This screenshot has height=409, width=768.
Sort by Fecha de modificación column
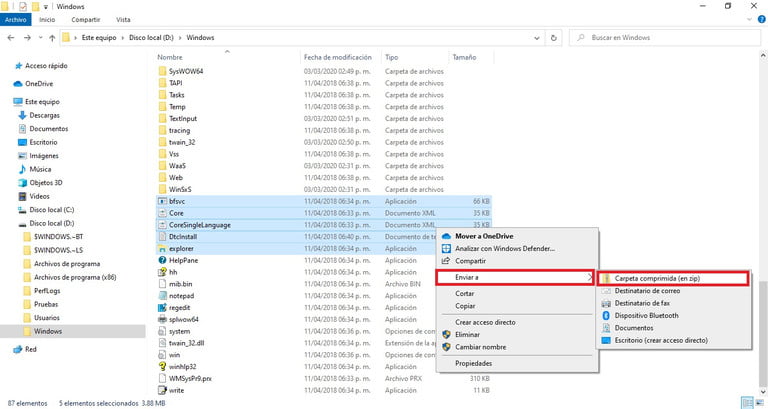[337, 57]
